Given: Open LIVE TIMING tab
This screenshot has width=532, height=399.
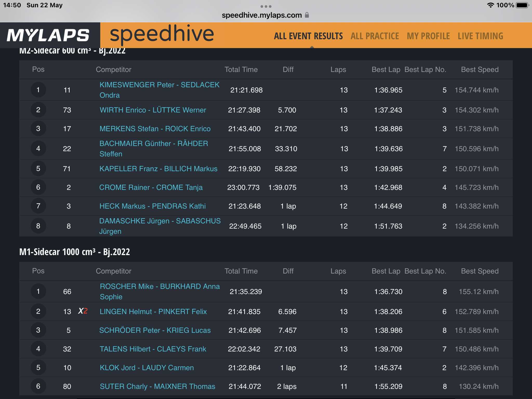Looking at the screenshot, I should pyautogui.click(x=481, y=36).
